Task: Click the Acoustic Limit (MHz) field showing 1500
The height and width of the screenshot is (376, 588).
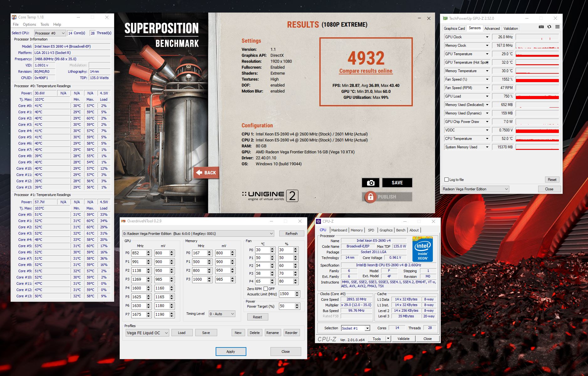Action: pos(286,294)
